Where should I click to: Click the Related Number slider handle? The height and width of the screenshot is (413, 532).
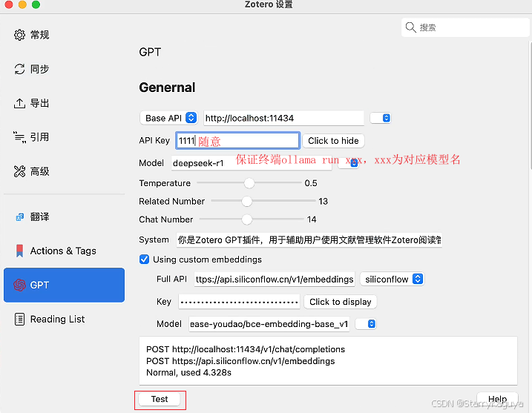tap(246, 201)
